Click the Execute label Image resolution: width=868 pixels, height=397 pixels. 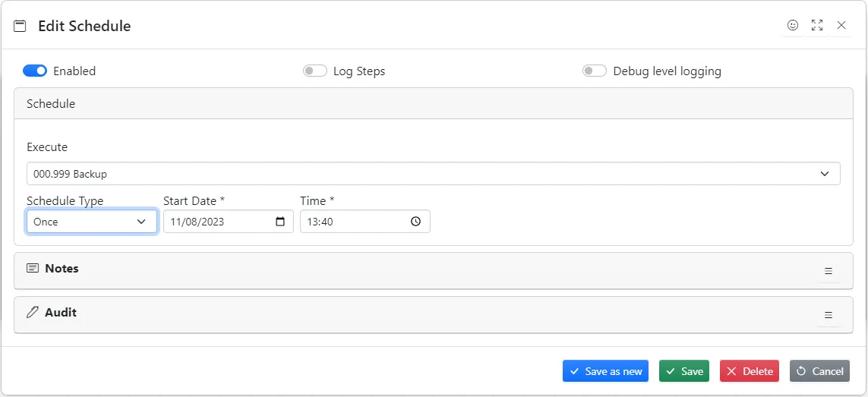click(x=47, y=147)
